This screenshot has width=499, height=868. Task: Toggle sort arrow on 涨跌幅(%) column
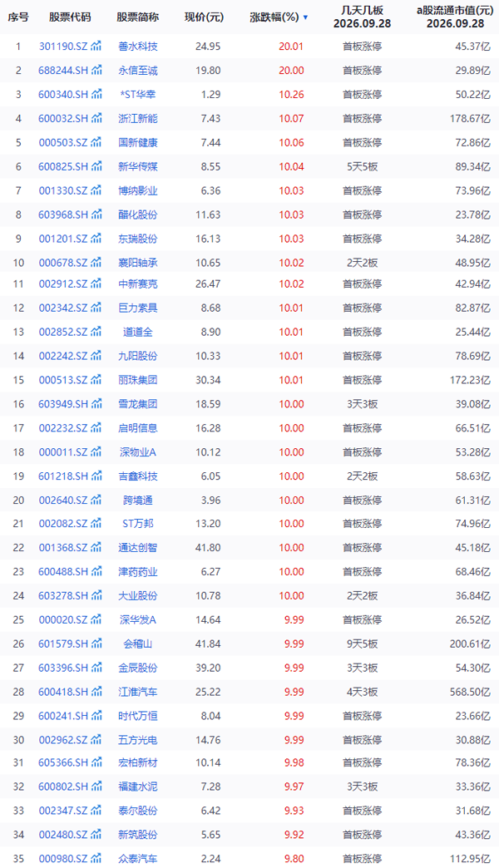305,17
